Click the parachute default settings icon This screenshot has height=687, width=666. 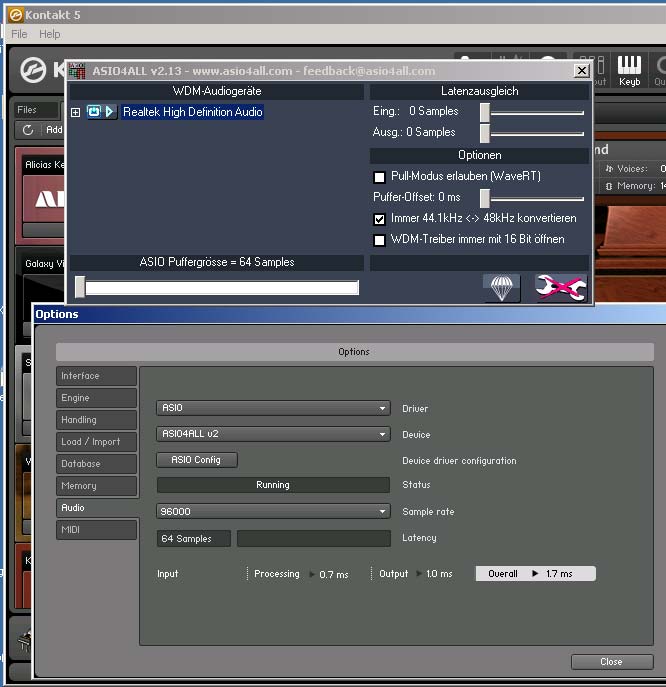(x=502, y=288)
